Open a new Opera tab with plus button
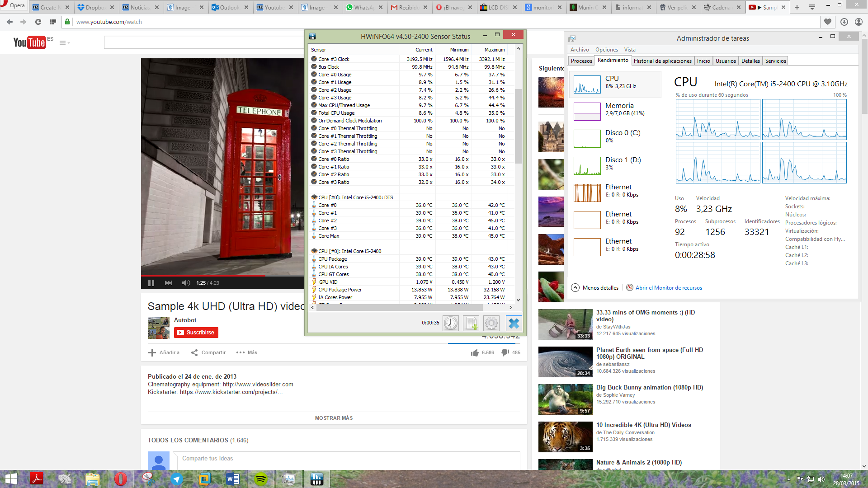868x488 pixels. pos(797,7)
